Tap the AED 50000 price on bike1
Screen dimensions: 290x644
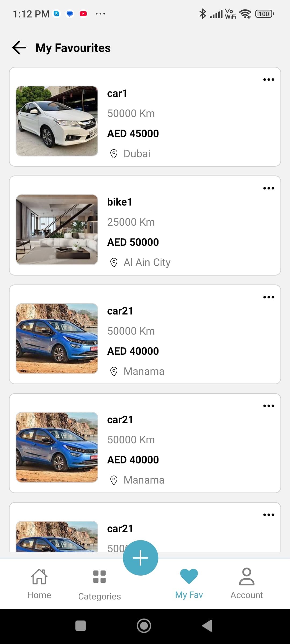pos(133,242)
